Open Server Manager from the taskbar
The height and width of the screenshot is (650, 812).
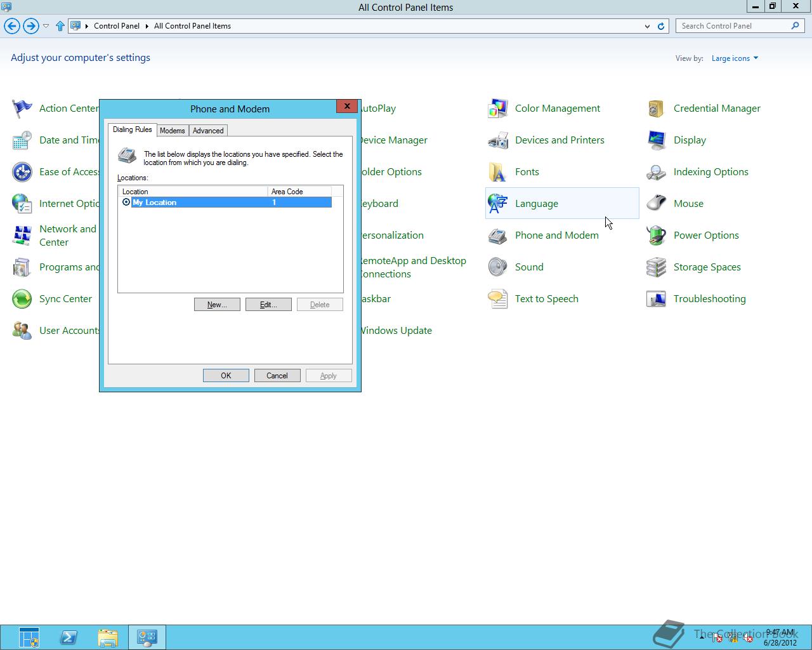tap(29, 637)
